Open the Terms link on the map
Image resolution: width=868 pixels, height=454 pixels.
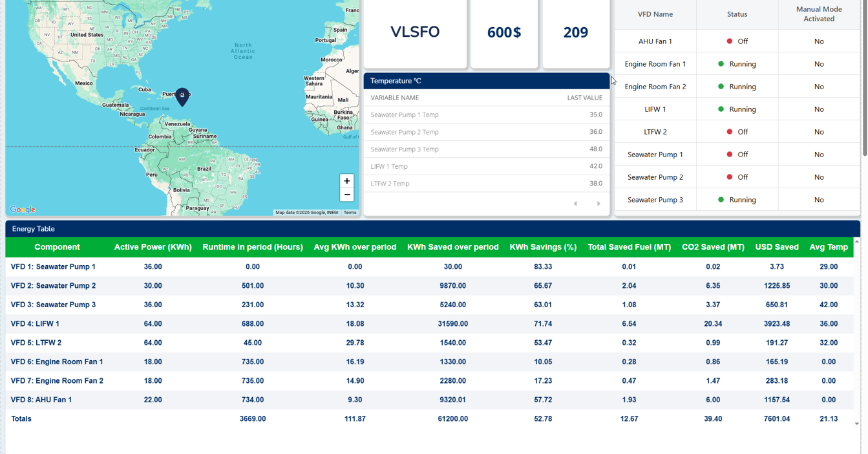point(350,212)
